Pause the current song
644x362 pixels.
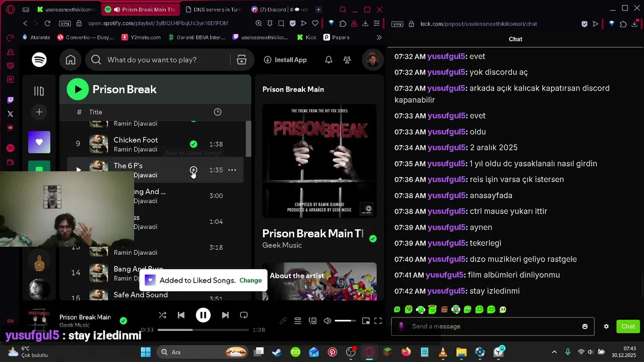click(x=203, y=315)
